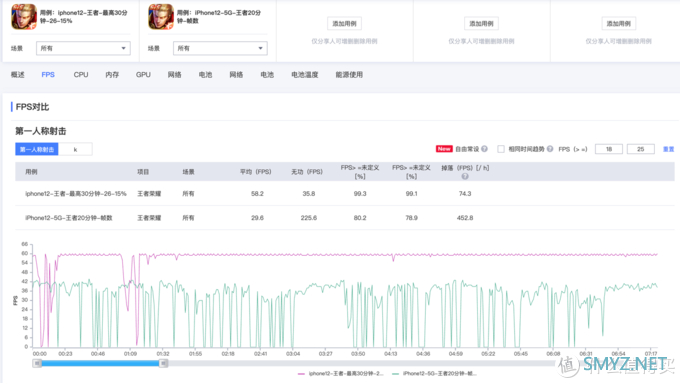Click the value 225.6 in the table
Image resolution: width=680 pixels, height=383 pixels.
309,218
